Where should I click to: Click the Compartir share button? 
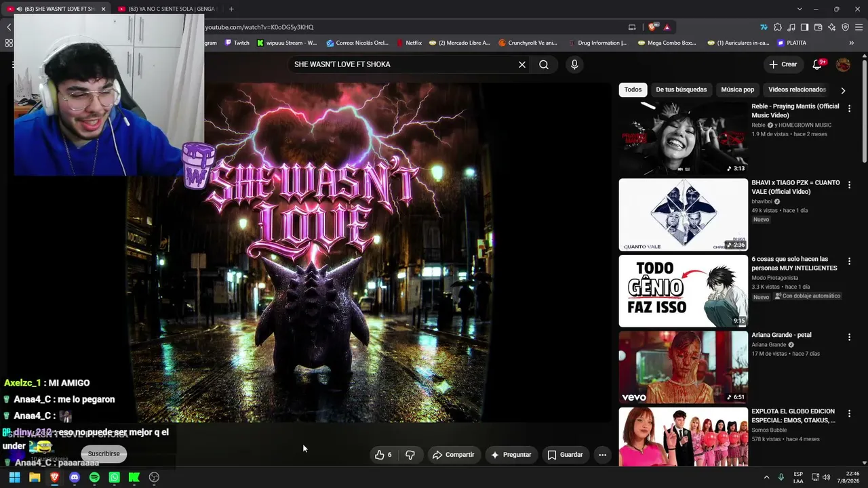[x=454, y=455]
